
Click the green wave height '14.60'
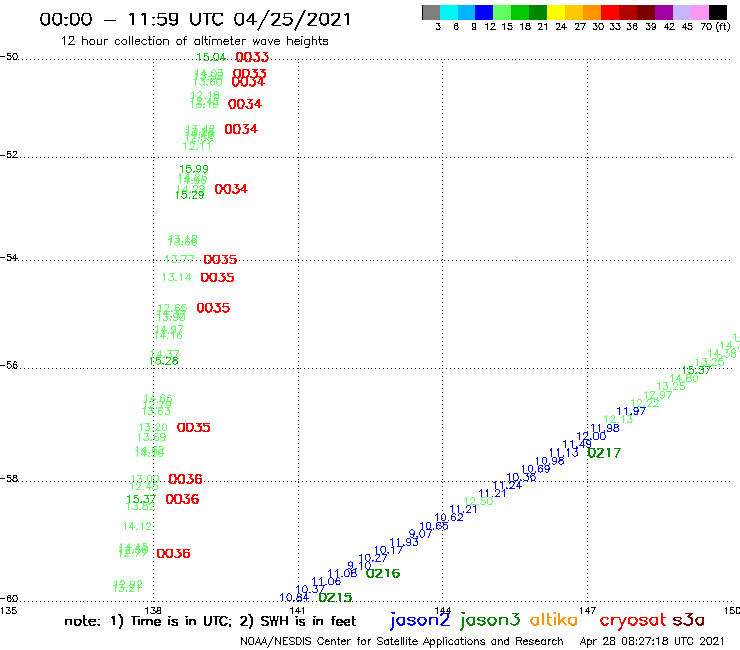[x=684, y=378]
